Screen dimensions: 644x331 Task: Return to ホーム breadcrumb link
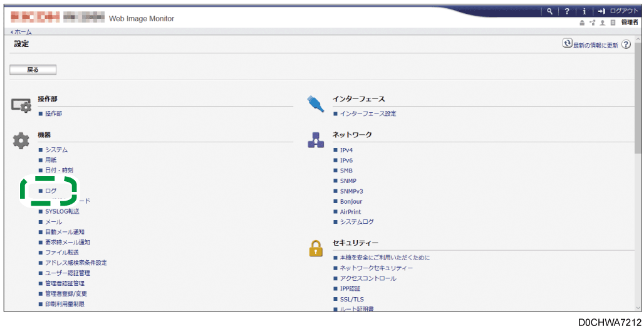click(x=23, y=32)
